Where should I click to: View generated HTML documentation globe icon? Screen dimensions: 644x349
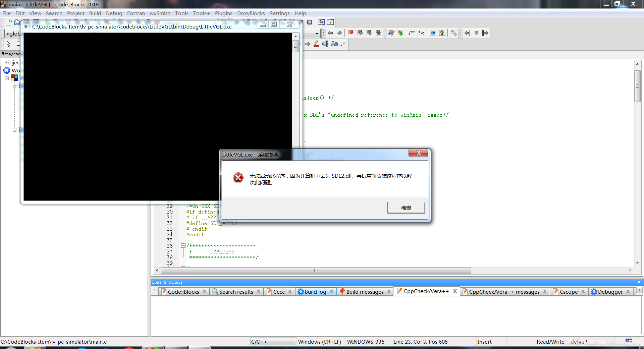coord(433,33)
